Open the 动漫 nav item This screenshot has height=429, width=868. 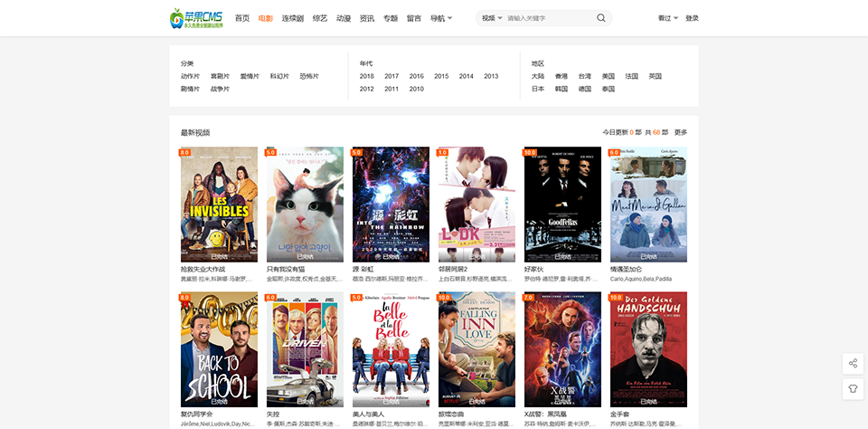(344, 18)
